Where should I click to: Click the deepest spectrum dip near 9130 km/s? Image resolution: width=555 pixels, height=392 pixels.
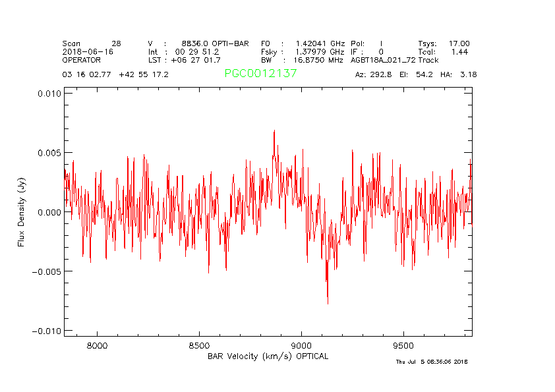click(328, 302)
